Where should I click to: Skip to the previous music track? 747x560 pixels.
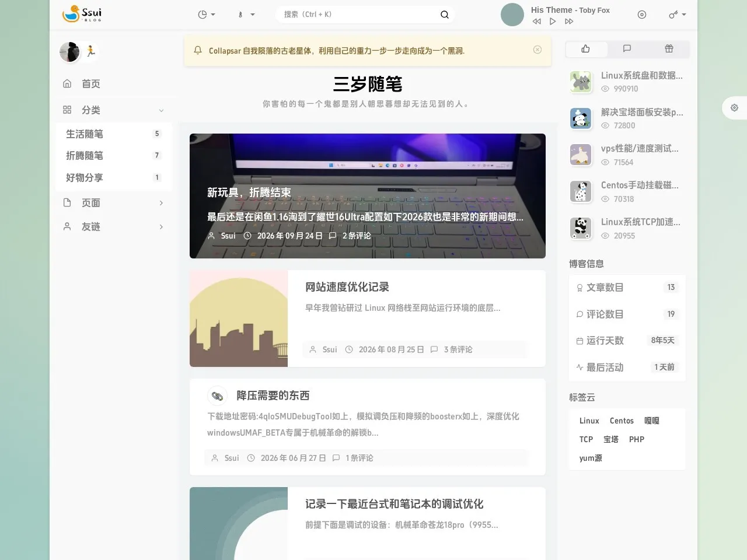(537, 22)
